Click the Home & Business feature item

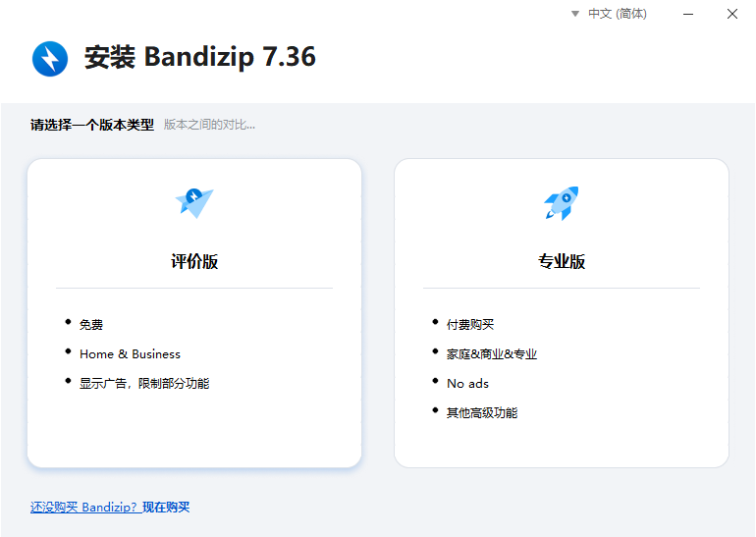click(x=130, y=354)
